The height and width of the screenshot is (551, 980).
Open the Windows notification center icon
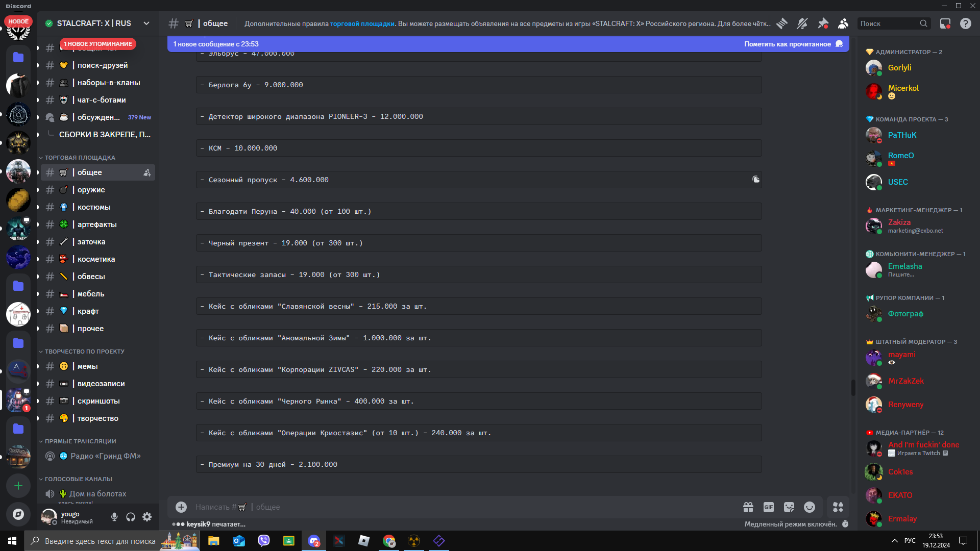963,541
